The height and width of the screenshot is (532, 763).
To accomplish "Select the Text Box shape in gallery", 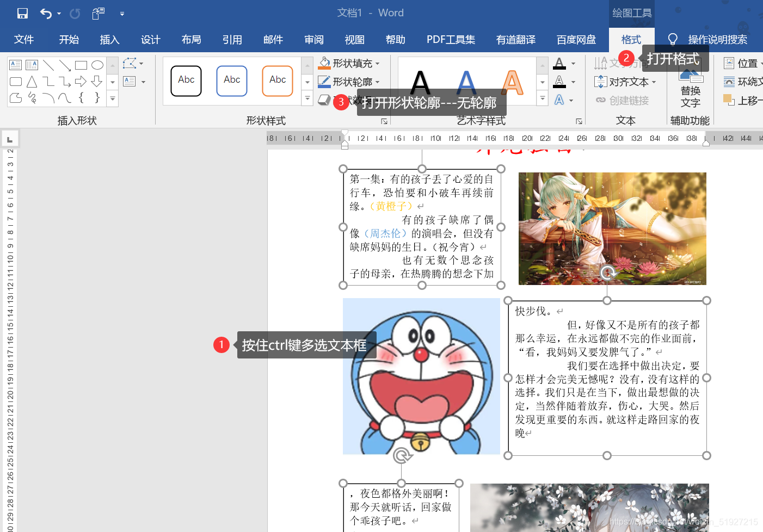I will (16, 65).
